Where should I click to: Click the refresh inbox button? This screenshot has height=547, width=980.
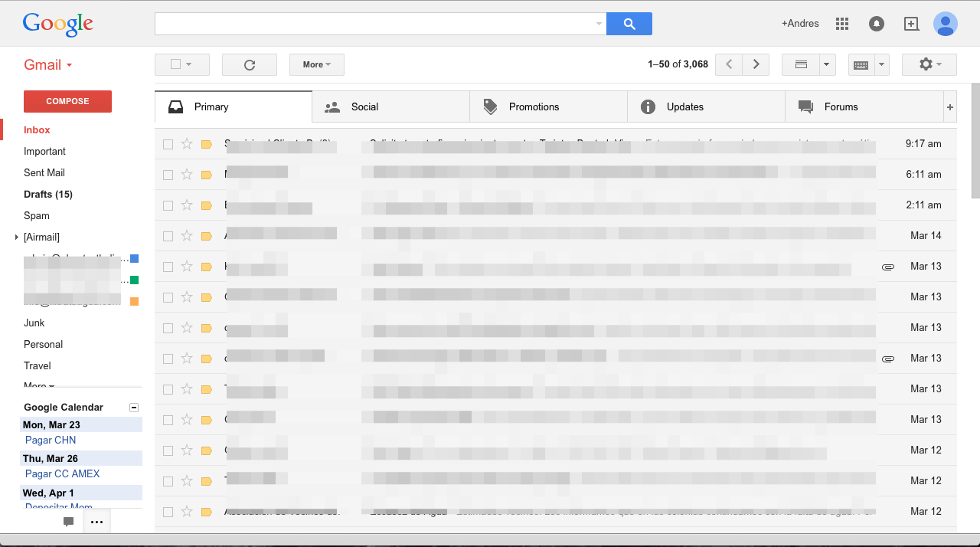pyautogui.click(x=249, y=65)
